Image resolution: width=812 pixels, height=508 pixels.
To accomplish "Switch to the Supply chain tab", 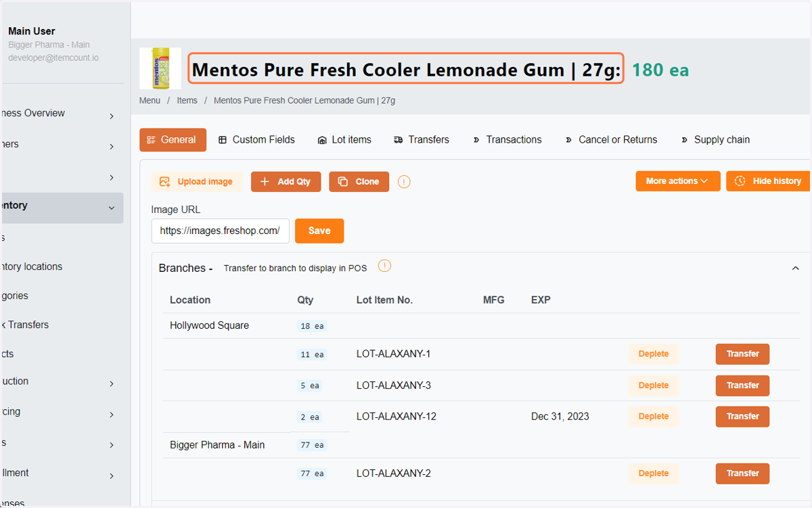I will pos(715,140).
